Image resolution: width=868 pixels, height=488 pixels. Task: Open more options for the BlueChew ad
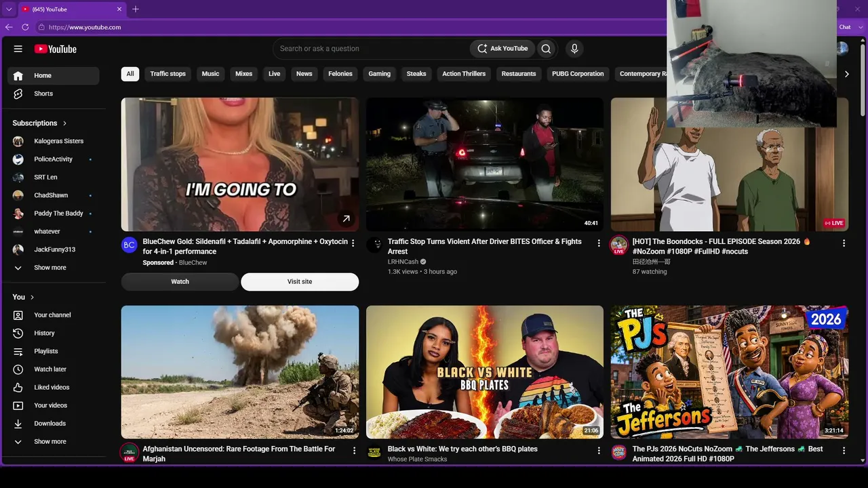coord(353,243)
